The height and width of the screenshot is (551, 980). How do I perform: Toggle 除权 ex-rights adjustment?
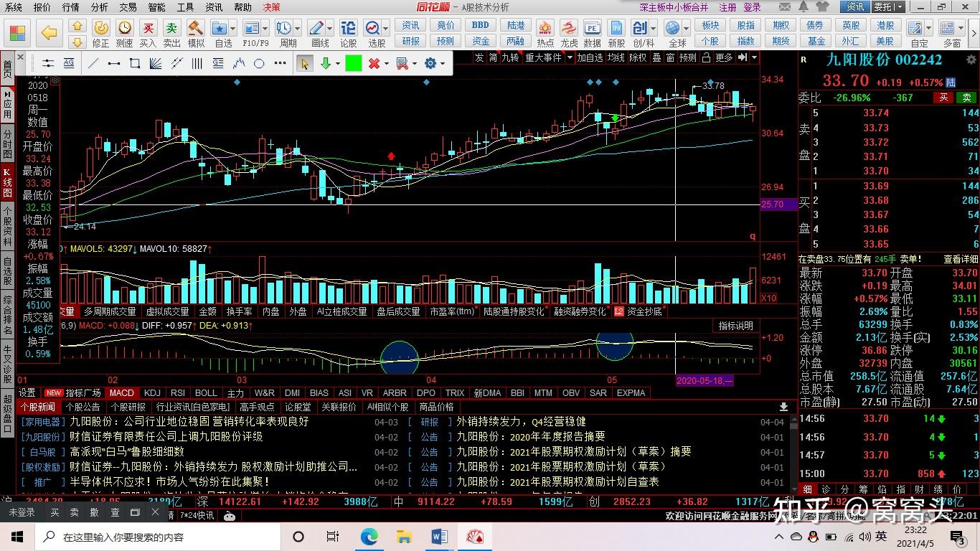[637, 57]
